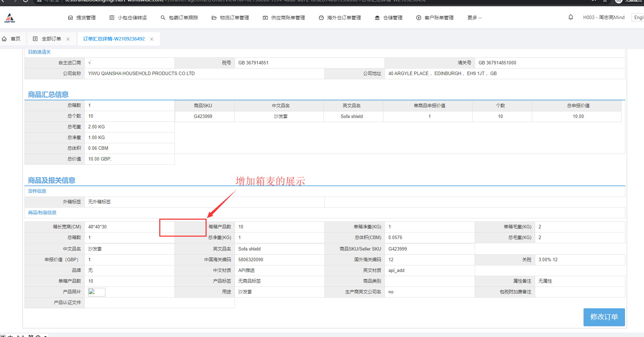Click the Hartrans logo icon

[10, 18]
